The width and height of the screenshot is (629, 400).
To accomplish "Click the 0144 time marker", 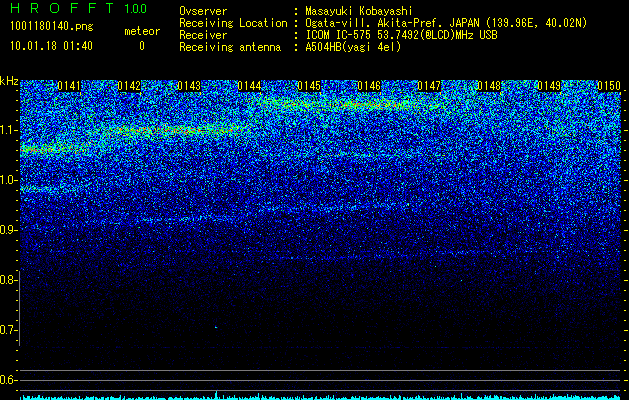I will tap(249, 86).
